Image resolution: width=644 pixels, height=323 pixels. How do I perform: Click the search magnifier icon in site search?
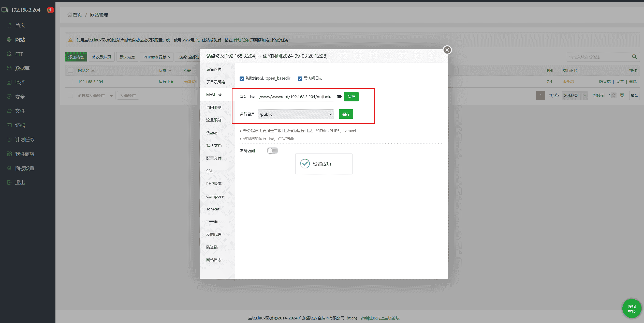[x=634, y=57]
